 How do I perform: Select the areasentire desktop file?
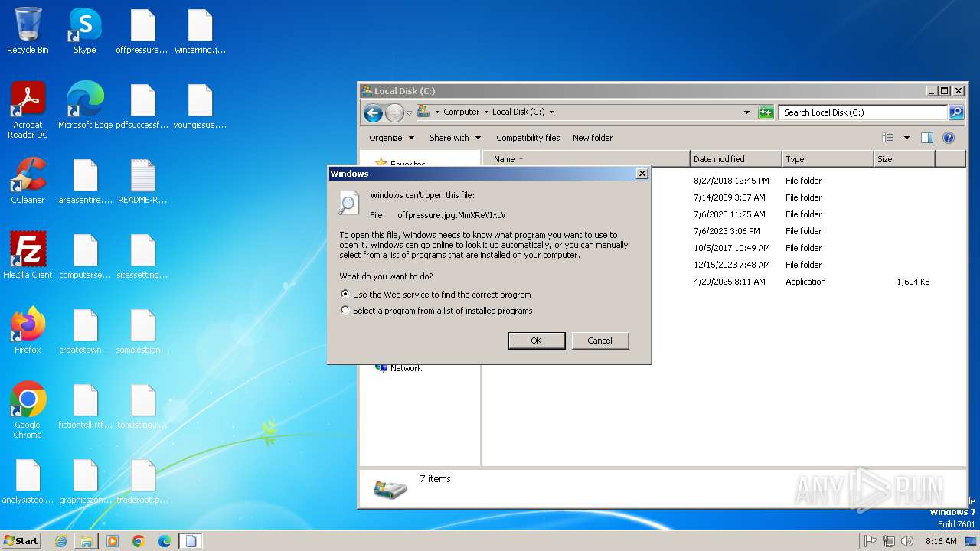(85, 181)
